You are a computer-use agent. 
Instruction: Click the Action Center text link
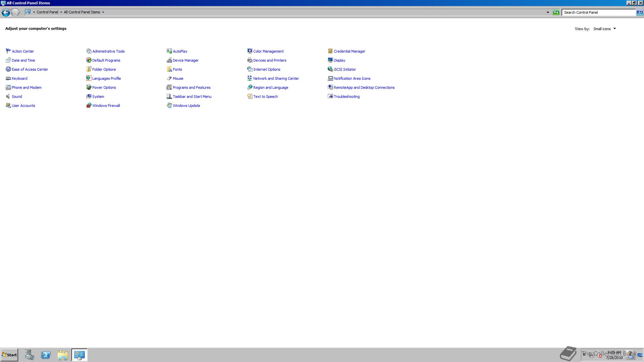click(x=23, y=51)
